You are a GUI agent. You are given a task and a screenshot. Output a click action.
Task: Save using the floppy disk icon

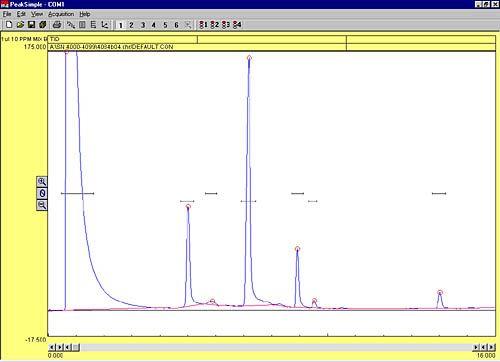[x=31, y=25]
